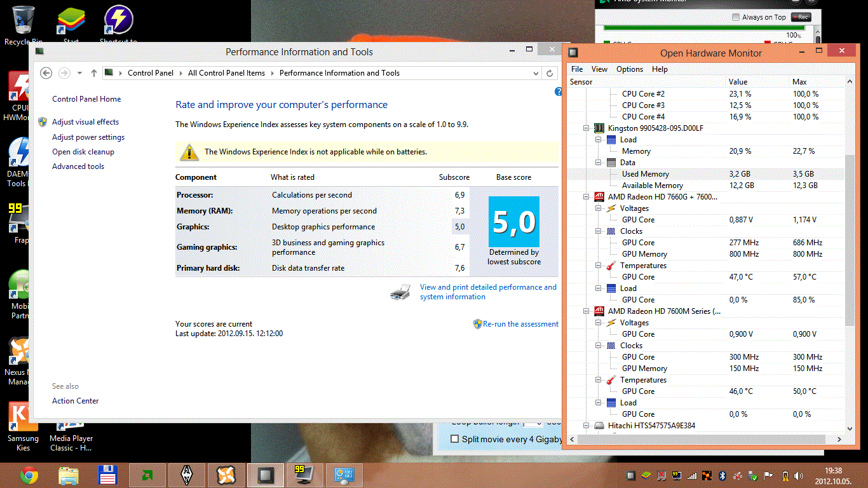Refresh the Control Panel address bar
The width and height of the screenshot is (868, 488).
(x=550, y=73)
